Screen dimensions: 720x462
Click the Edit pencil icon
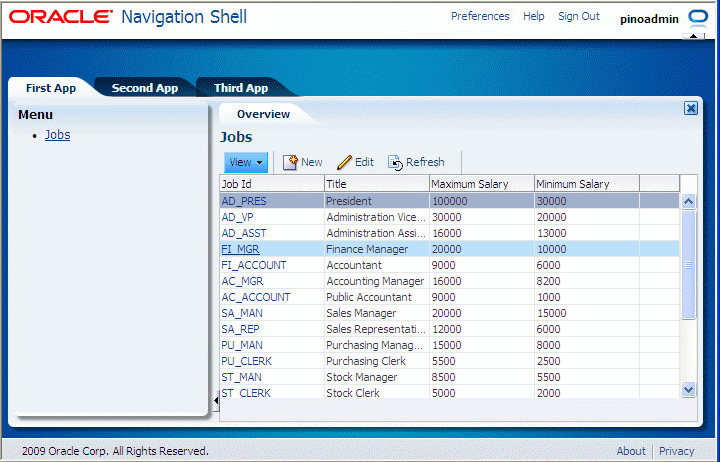pyautogui.click(x=344, y=162)
